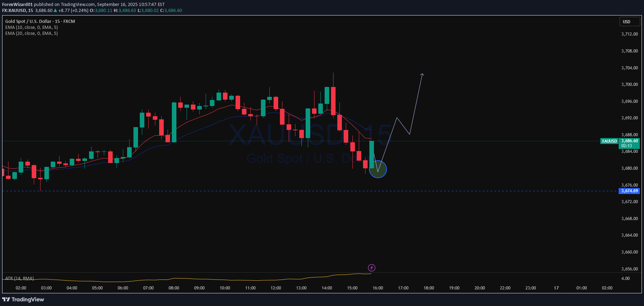Click the 02:00 label at axis start
Screen dimensions: 644x306
pyautogui.click(x=21, y=288)
